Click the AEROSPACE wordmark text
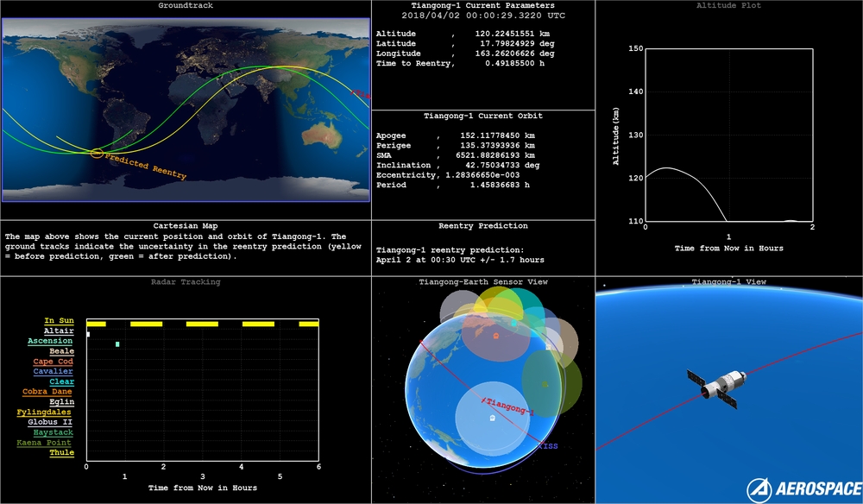The image size is (863, 504). point(818,489)
